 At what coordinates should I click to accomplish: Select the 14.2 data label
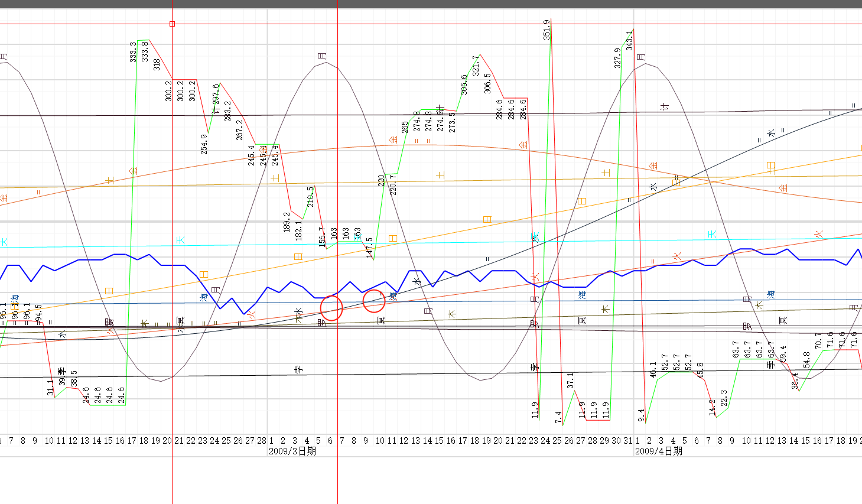(712, 407)
